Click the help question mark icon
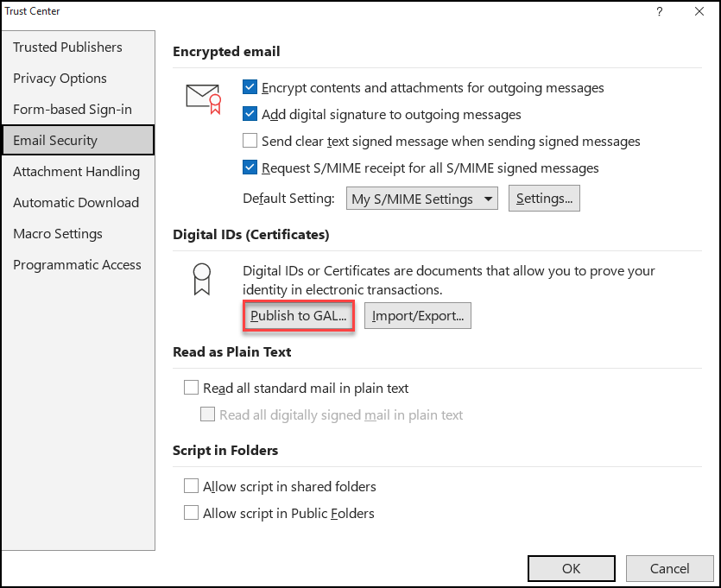The height and width of the screenshot is (588, 721). click(x=660, y=11)
